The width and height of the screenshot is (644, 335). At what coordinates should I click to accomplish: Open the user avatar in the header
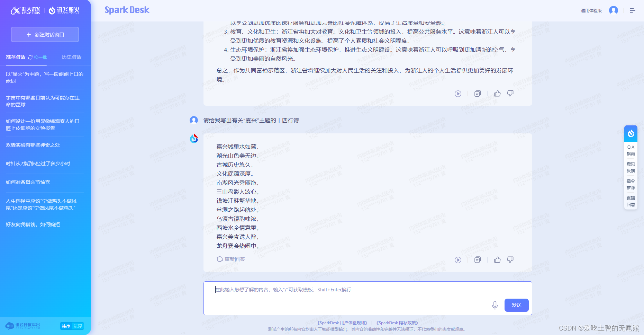pyautogui.click(x=614, y=10)
